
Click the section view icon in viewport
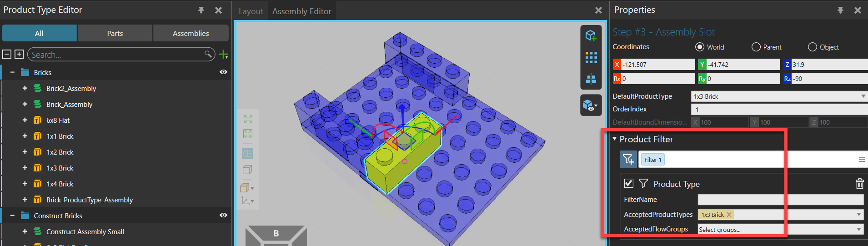point(247,154)
